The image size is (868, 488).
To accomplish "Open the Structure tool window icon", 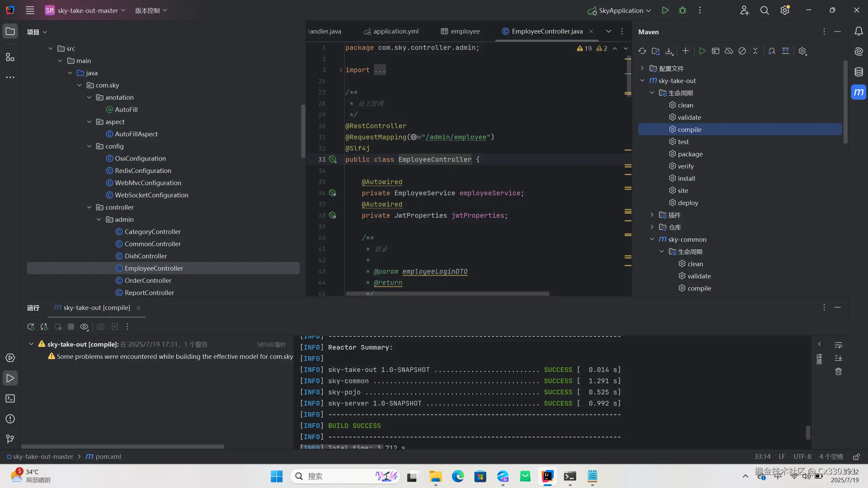I will click(x=10, y=57).
